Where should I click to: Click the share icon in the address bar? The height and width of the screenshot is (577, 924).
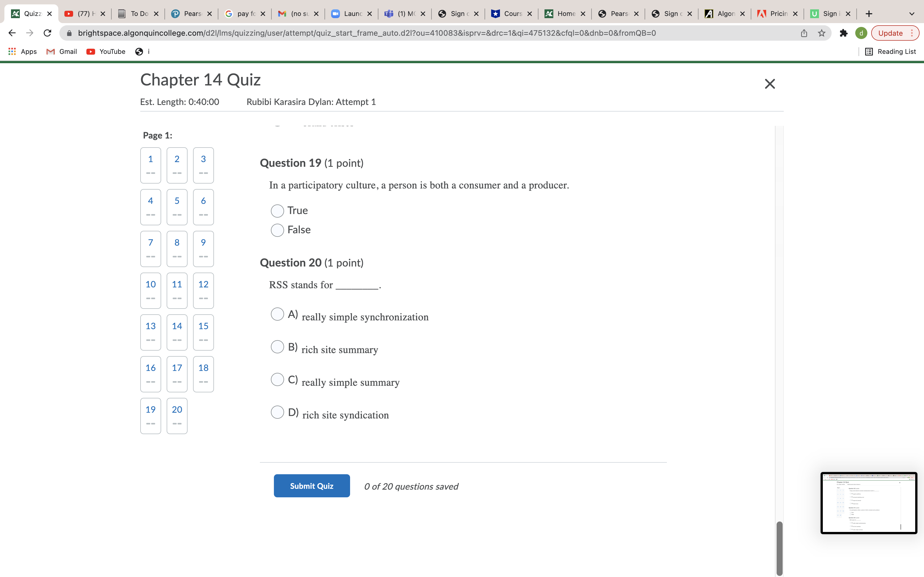pos(804,33)
